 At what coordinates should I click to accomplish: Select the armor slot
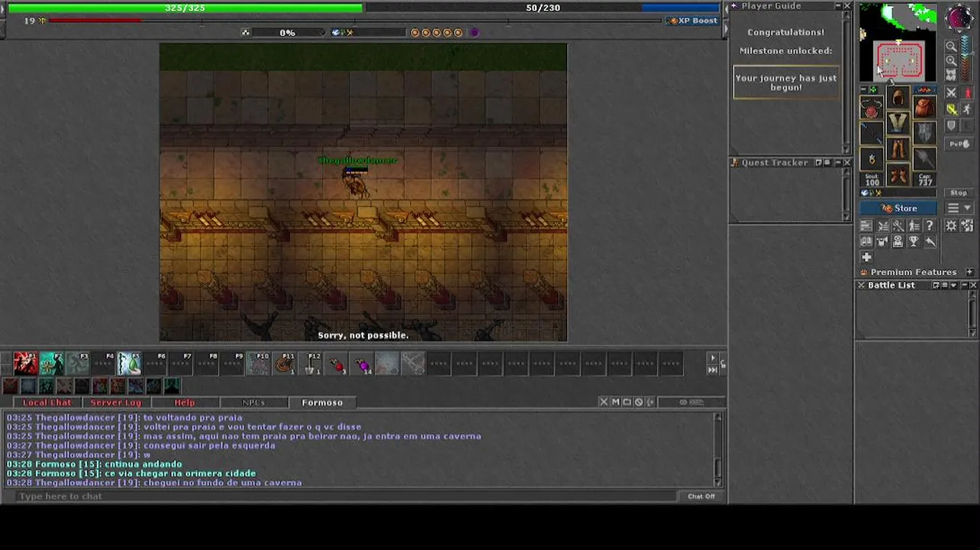pos(898,122)
